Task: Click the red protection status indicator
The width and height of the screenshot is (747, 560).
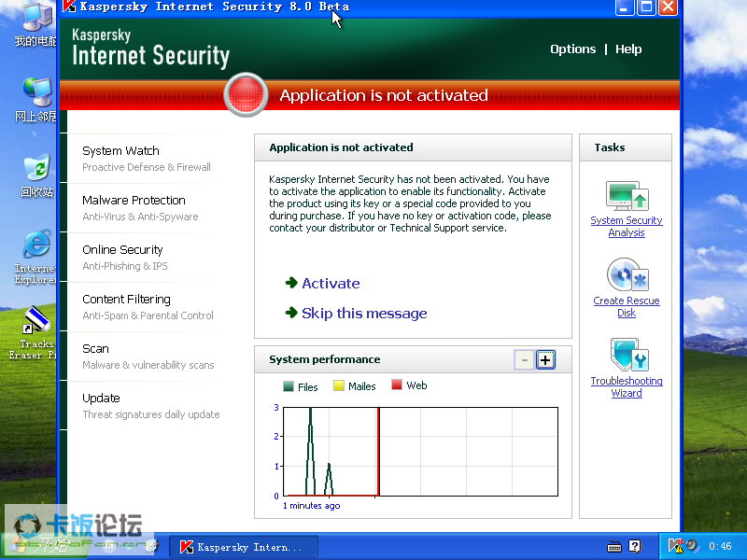Action: point(246,95)
